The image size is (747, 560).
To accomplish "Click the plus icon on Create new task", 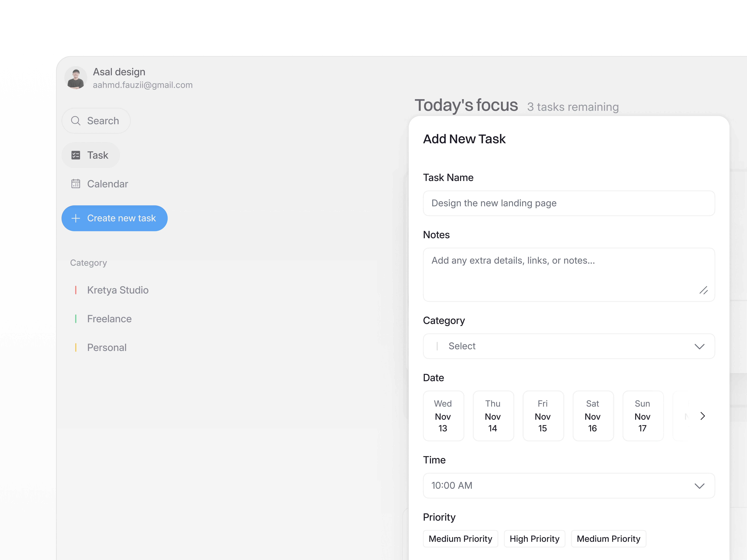I will 76,218.
